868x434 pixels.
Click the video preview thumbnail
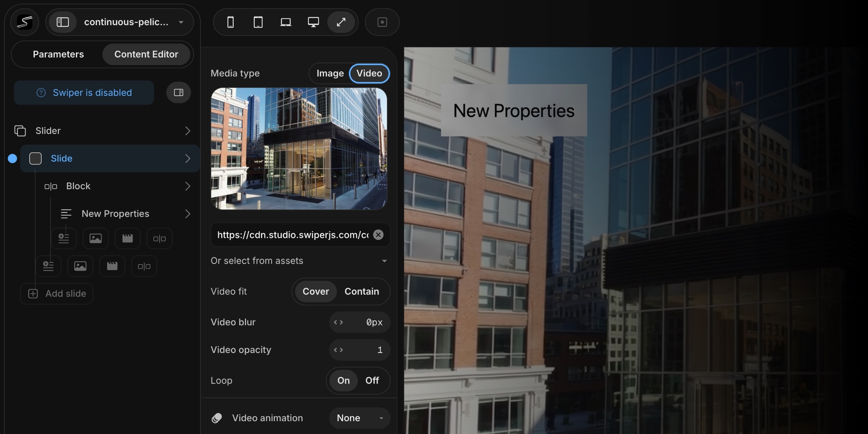299,149
